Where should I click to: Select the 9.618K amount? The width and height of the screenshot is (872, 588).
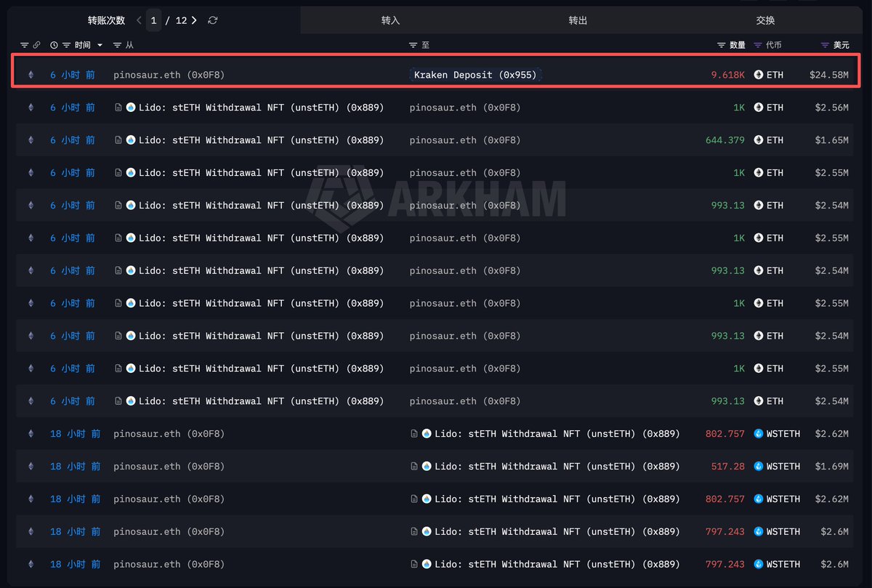(728, 75)
